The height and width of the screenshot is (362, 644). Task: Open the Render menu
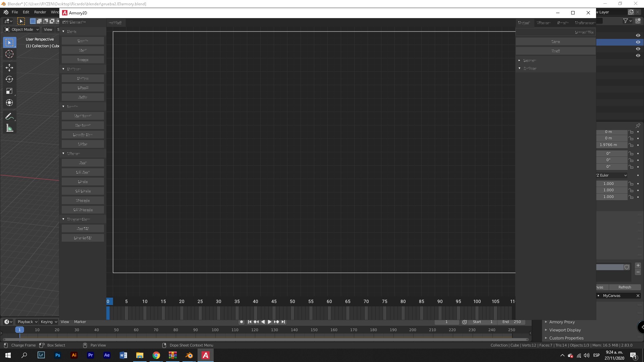coord(40,12)
